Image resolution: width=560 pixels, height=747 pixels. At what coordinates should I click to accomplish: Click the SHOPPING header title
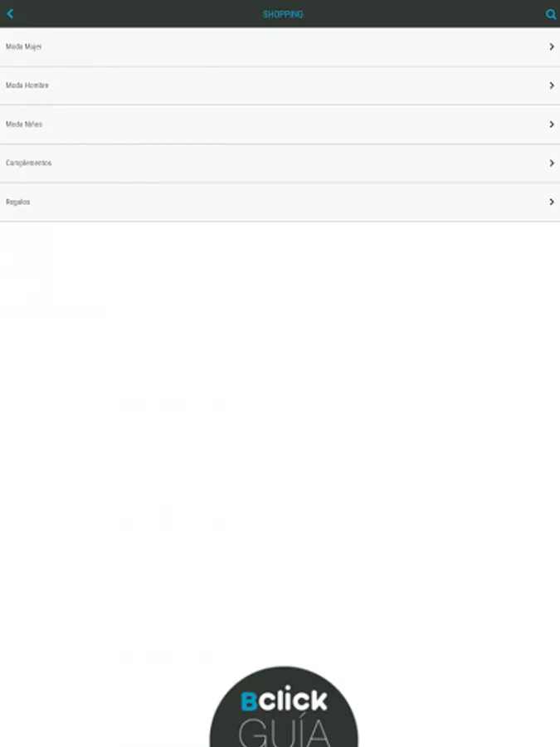[283, 14]
